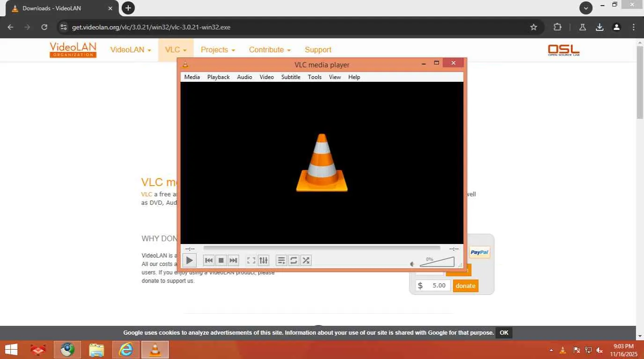644x359 pixels.
Task: Click the orange donate button
Action: point(466,286)
